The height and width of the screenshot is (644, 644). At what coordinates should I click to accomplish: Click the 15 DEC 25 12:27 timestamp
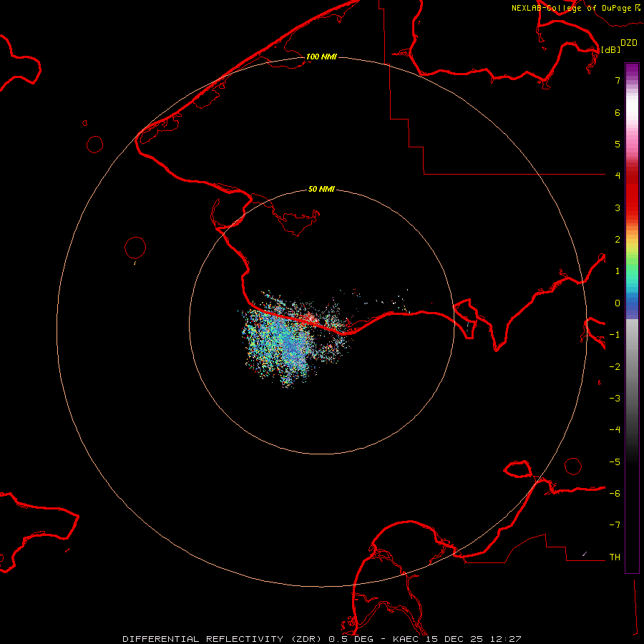click(x=474, y=639)
